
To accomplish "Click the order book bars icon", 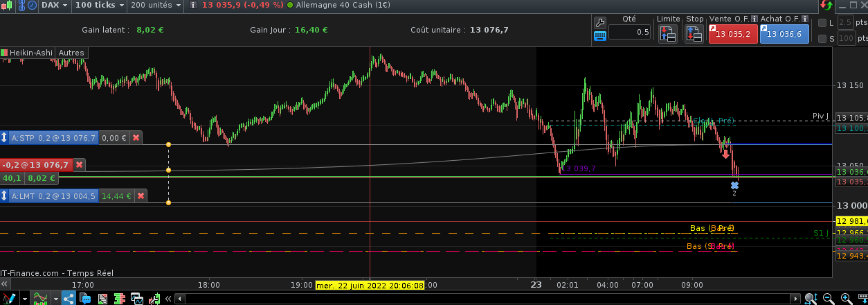I will click(x=120, y=299).
